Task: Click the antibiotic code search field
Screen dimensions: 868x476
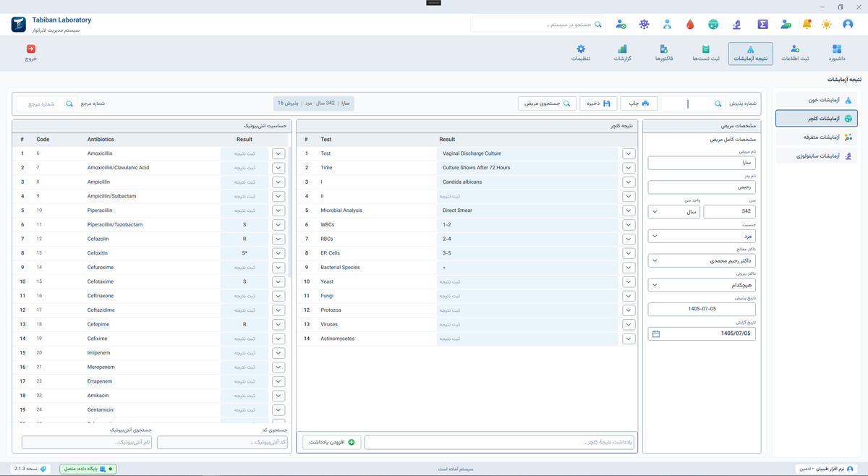Action: (223, 442)
